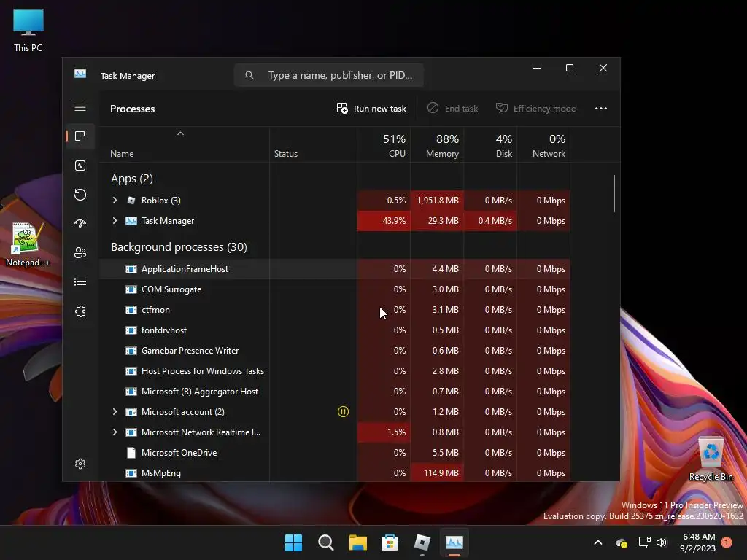Select the ctfmon process row

(334, 310)
